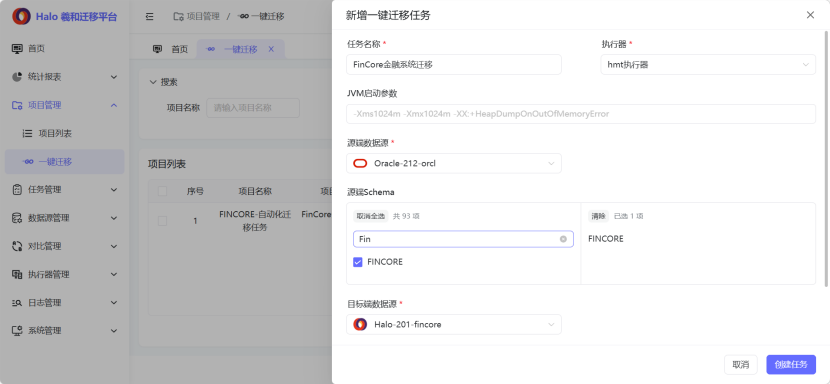Select 一键迁移 in the sidebar
The image size is (830, 384).
(x=65, y=162)
